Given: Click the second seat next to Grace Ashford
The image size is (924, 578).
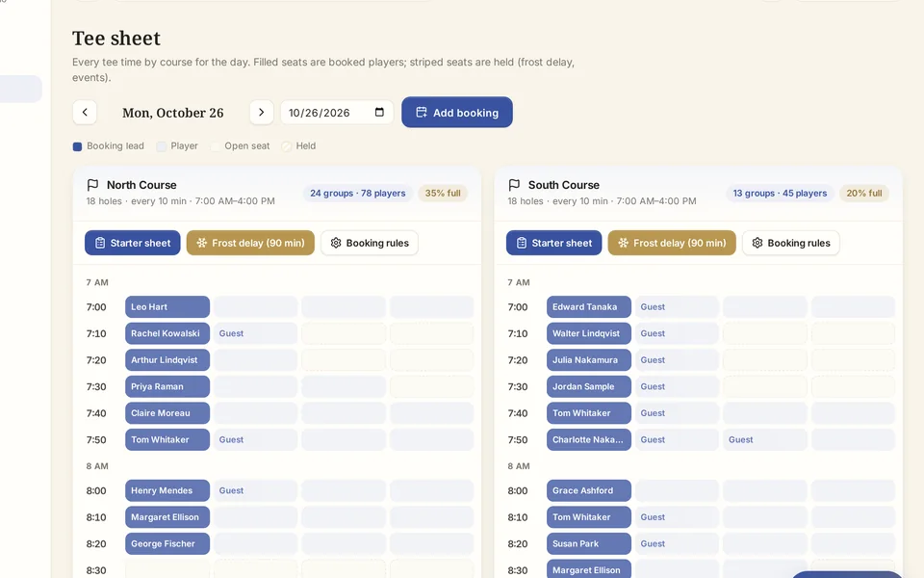Looking at the screenshot, I should pyautogui.click(x=677, y=490).
